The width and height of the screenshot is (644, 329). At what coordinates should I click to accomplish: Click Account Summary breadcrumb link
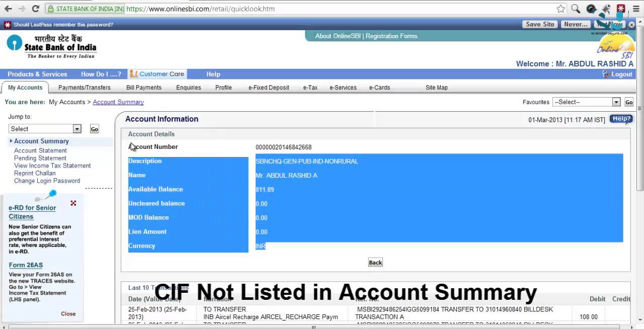tap(118, 102)
